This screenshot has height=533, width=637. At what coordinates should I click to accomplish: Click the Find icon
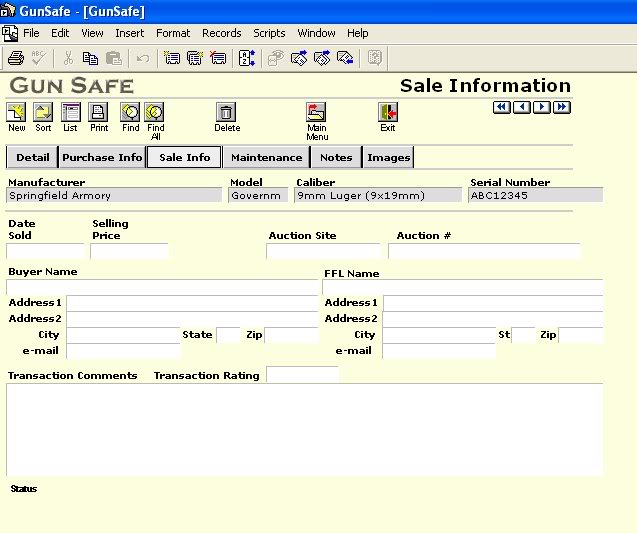coord(130,112)
